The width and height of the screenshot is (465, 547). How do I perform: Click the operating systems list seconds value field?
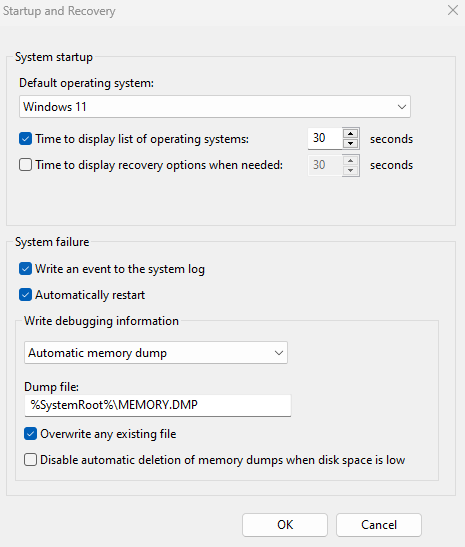point(325,138)
